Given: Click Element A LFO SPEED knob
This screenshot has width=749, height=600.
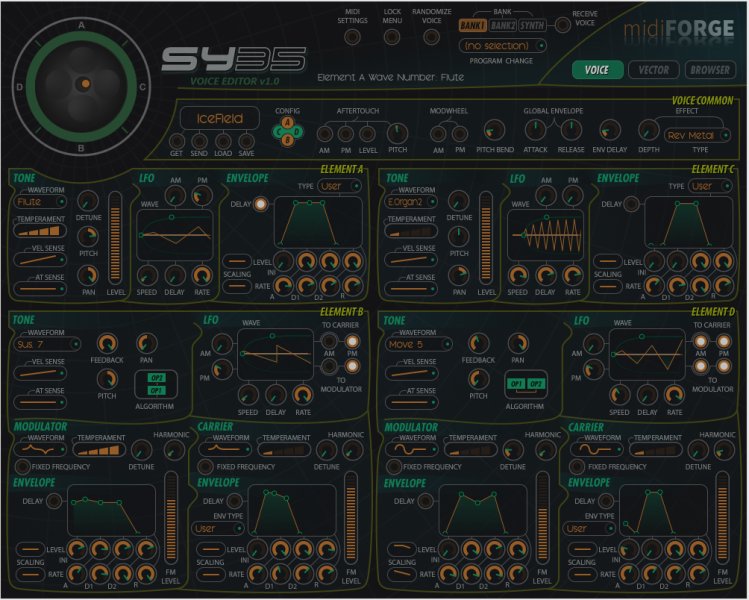Looking at the screenshot, I should tap(147, 276).
